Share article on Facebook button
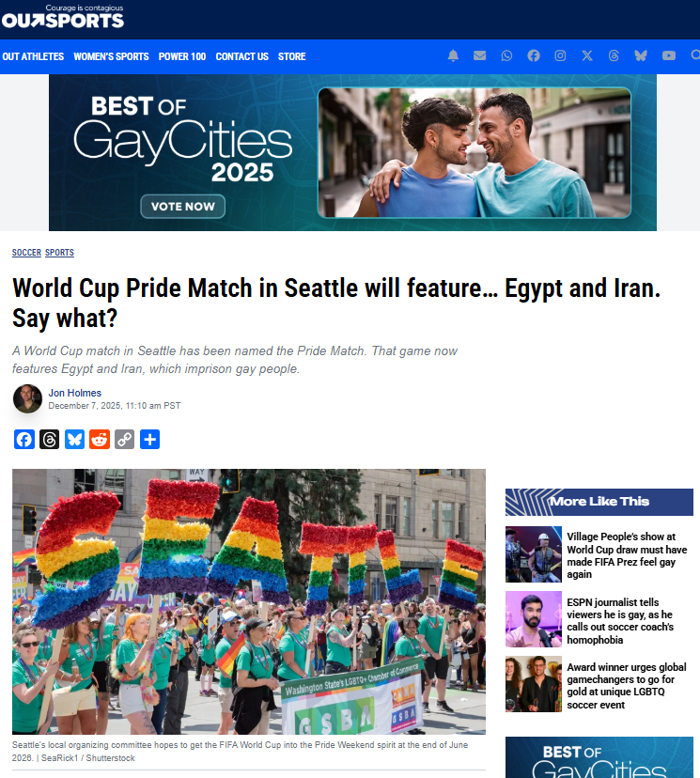 (x=24, y=439)
